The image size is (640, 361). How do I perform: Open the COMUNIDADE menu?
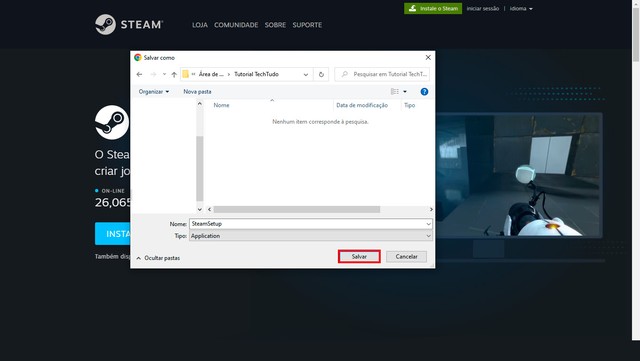point(236,25)
